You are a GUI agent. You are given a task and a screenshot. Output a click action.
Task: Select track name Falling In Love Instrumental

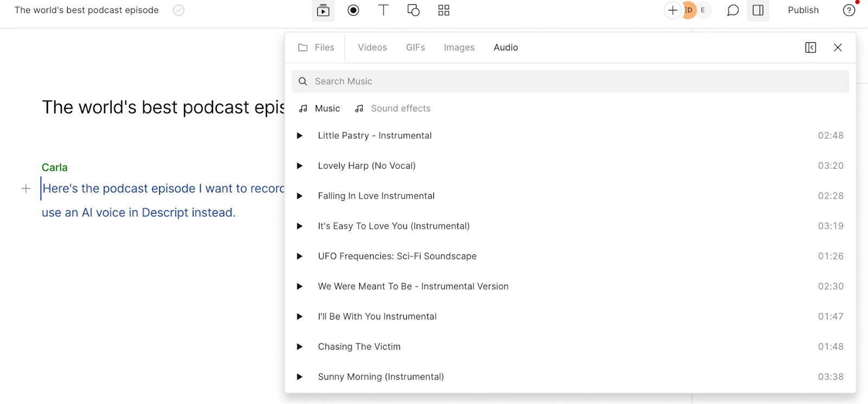(x=376, y=196)
